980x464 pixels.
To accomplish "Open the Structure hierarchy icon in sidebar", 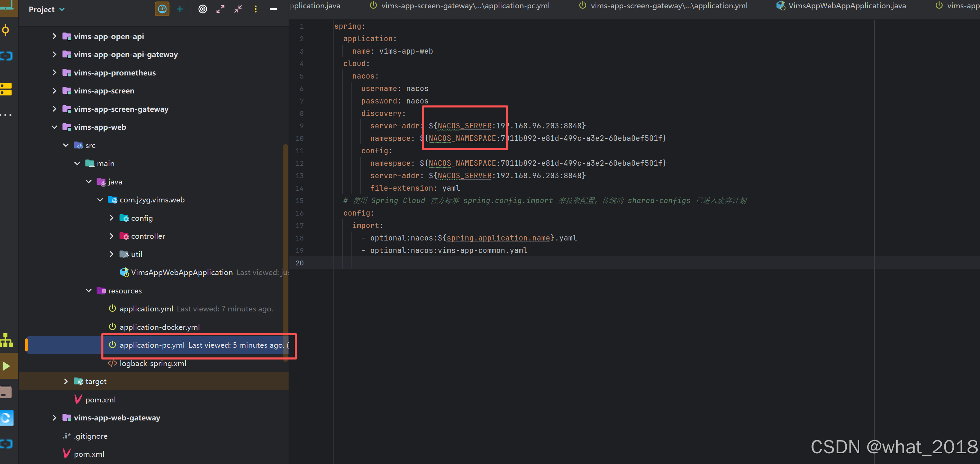I will click(6, 340).
